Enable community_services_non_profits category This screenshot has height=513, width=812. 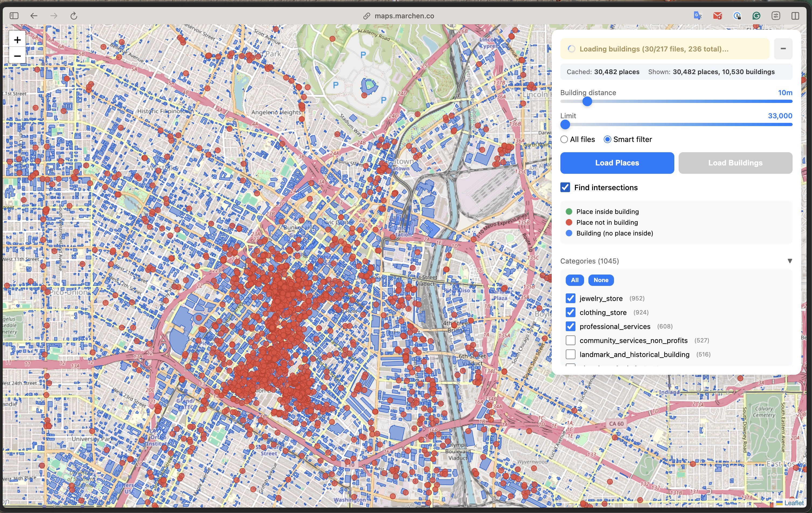[x=571, y=340]
